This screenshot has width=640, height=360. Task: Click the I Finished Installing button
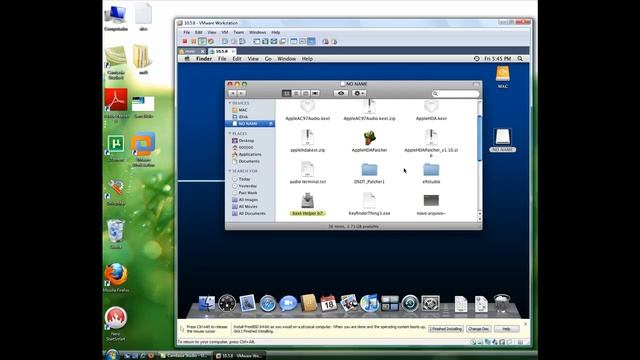[x=446, y=329]
